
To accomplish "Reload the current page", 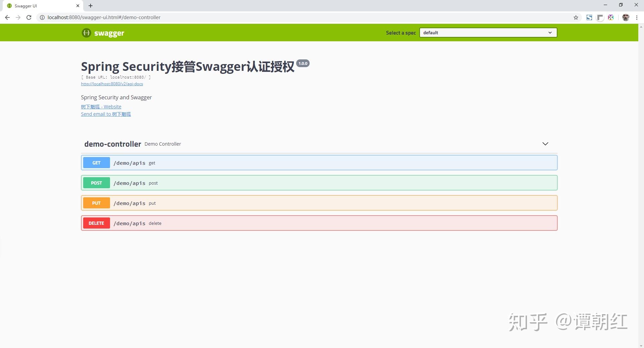I will point(29,17).
